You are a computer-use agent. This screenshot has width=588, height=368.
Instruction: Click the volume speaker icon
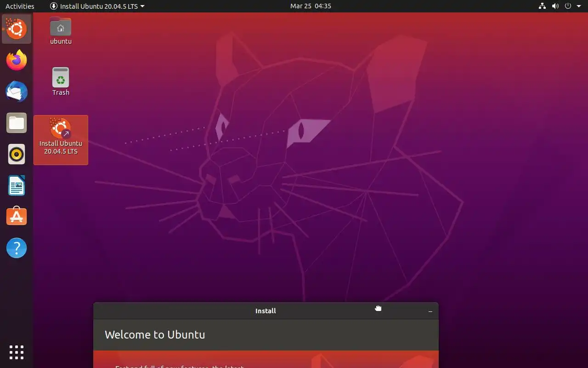pyautogui.click(x=555, y=6)
